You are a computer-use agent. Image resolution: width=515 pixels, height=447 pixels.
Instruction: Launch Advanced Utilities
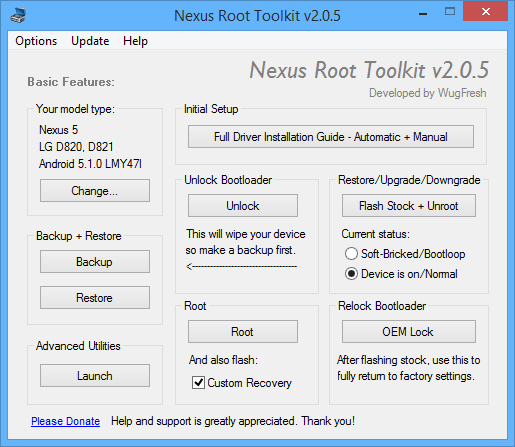(95, 376)
